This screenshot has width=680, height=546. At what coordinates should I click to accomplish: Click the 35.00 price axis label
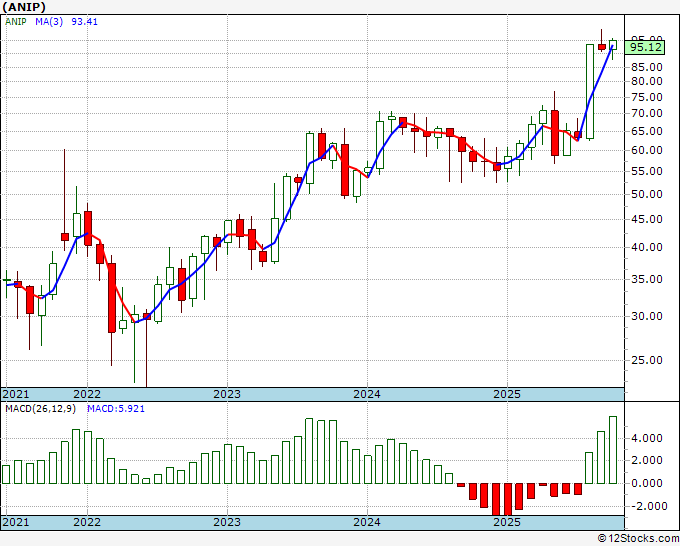[x=647, y=279]
